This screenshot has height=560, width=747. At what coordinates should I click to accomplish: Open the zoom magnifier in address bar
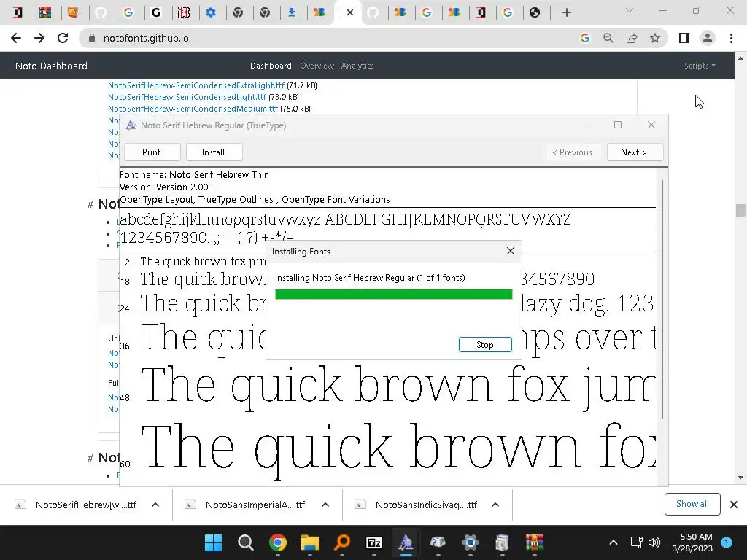click(608, 38)
